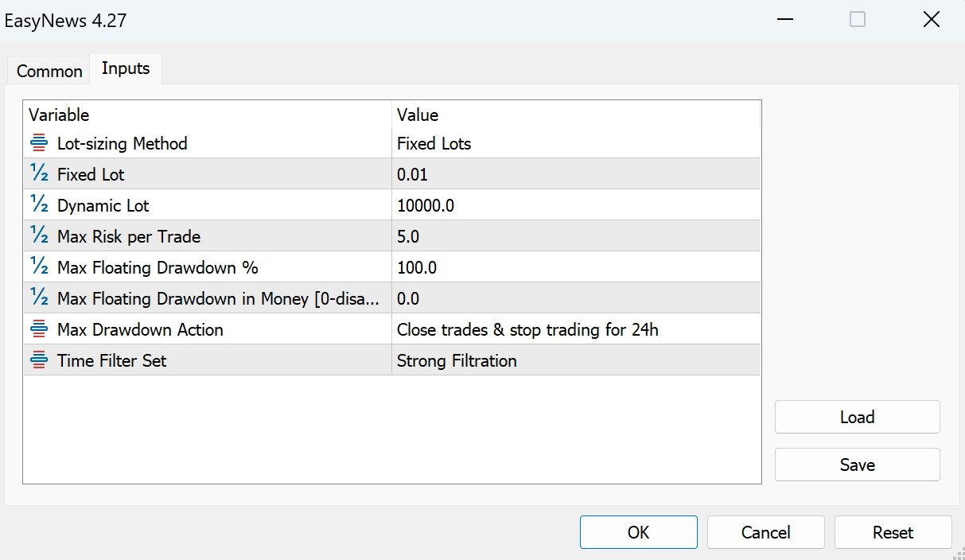Switch to the Common tab

[49, 71]
